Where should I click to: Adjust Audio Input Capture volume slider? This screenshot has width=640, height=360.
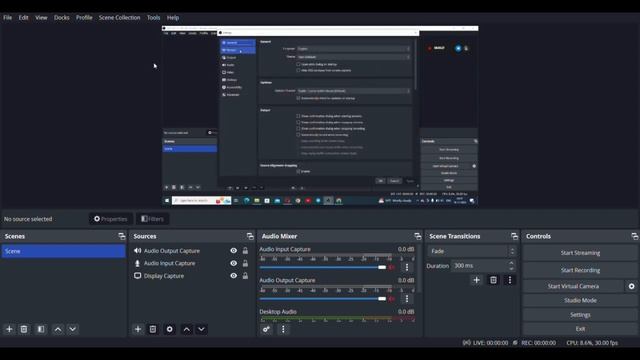click(x=322, y=267)
